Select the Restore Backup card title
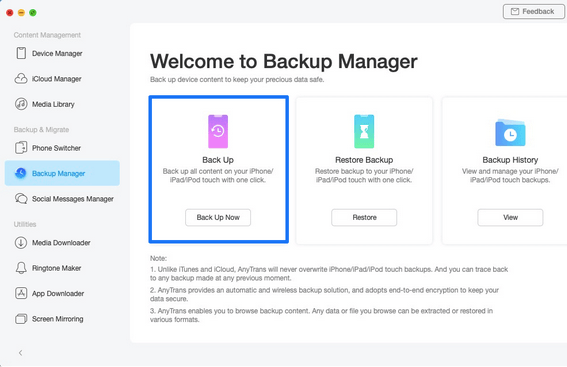567x367 pixels. coord(364,160)
